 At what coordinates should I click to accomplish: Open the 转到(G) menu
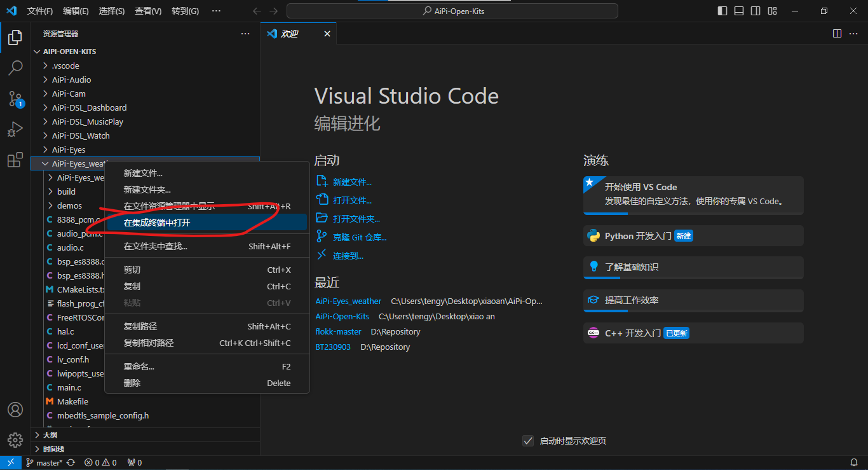(185, 11)
